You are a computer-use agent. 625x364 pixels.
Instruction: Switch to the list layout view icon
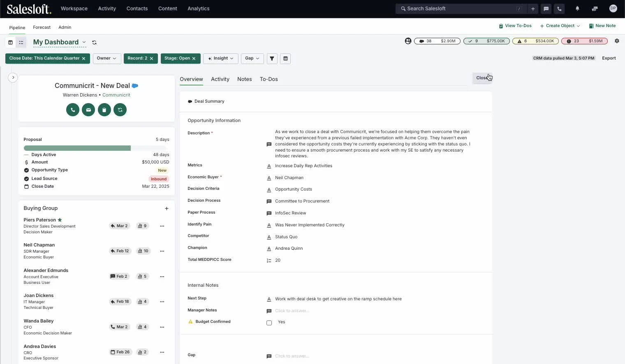pos(21,42)
